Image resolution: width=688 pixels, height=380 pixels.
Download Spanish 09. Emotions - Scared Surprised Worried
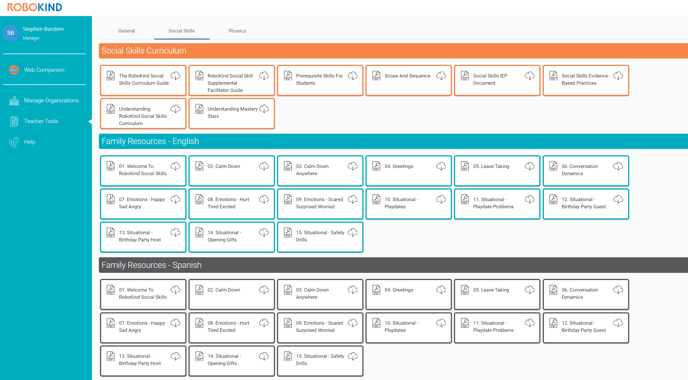tap(353, 323)
